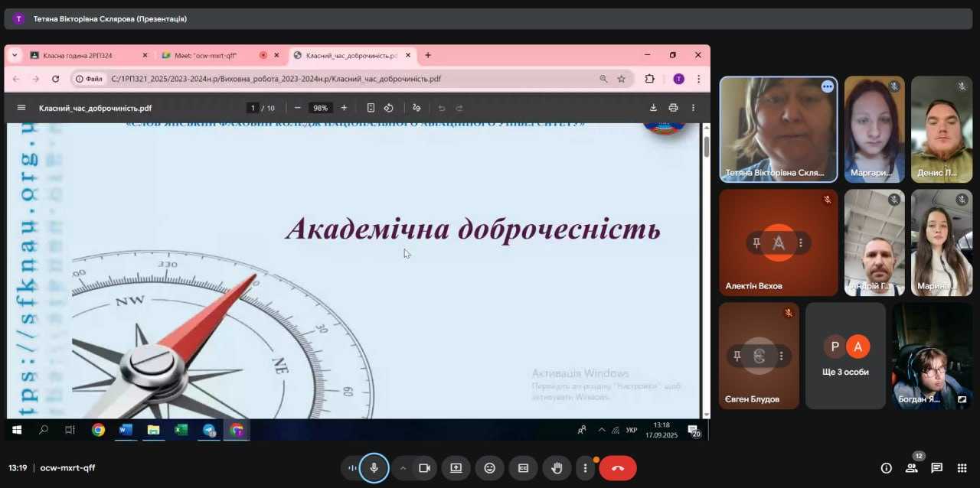This screenshot has height=488, width=980.
Task: Open Word from shared taskbar
Action: click(126, 430)
